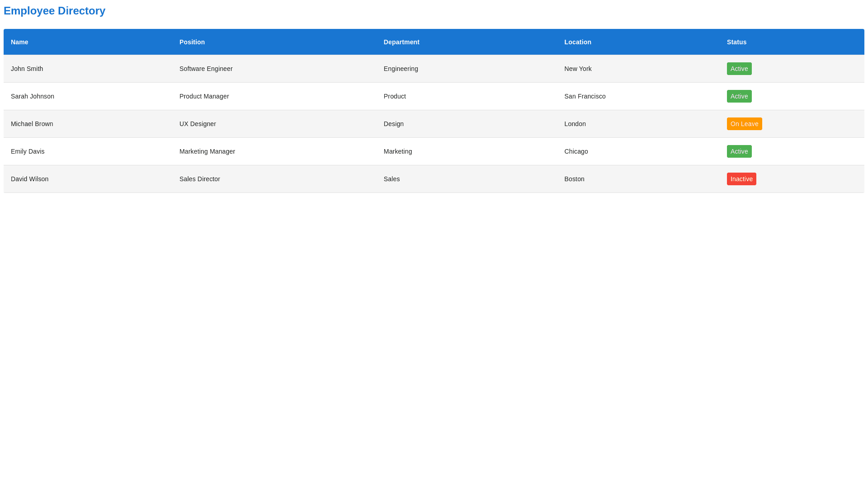Select the Emily Davis name cell
This screenshot has width=868, height=488.
click(x=28, y=151)
